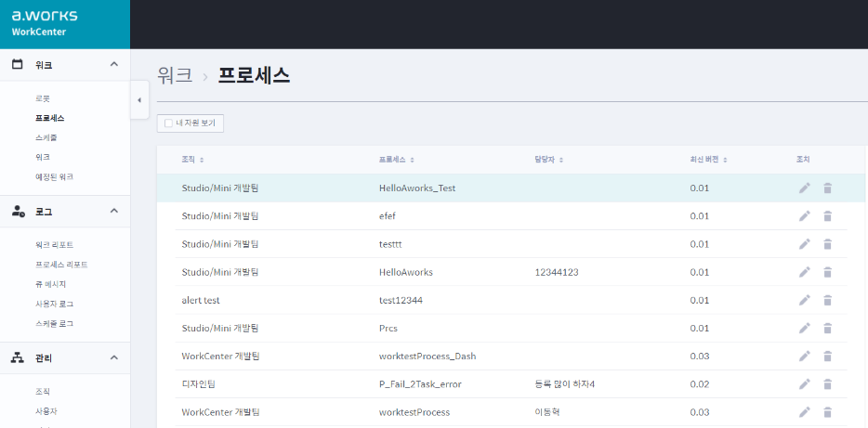The width and height of the screenshot is (868, 428).
Task: Delete the test12344 process
Action: click(x=828, y=300)
